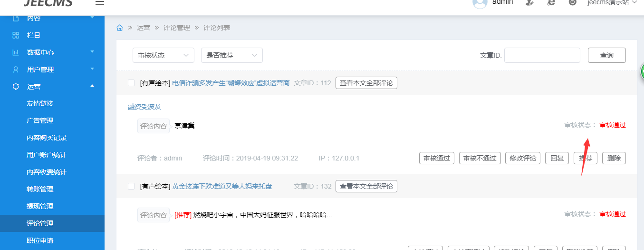
Task: Select 评论管理 in the sidebar
Action: point(52,223)
